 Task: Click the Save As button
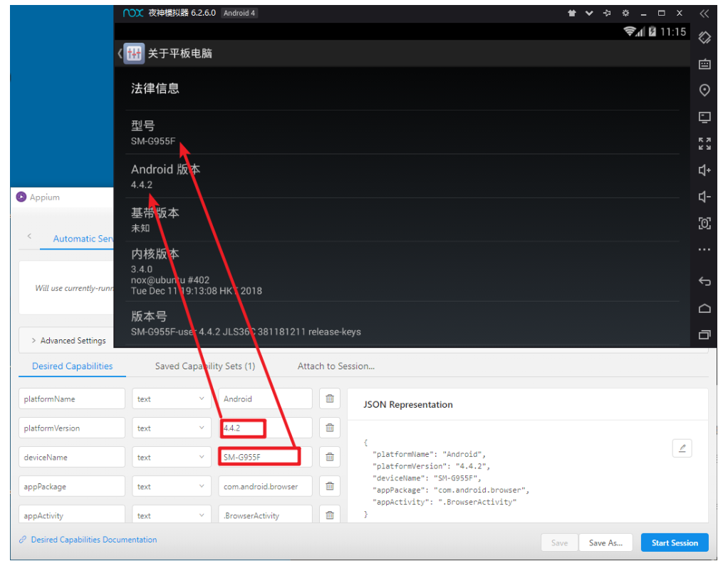tap(605, 542)
